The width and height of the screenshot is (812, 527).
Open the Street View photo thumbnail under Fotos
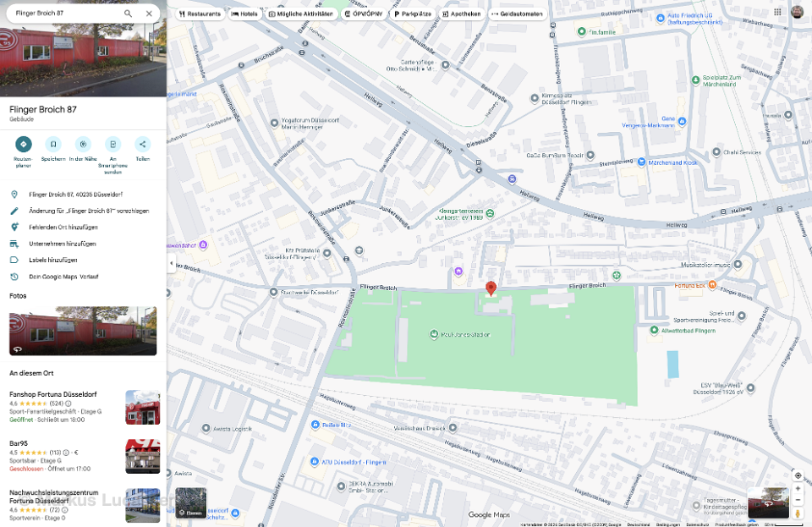coord(83,331)
